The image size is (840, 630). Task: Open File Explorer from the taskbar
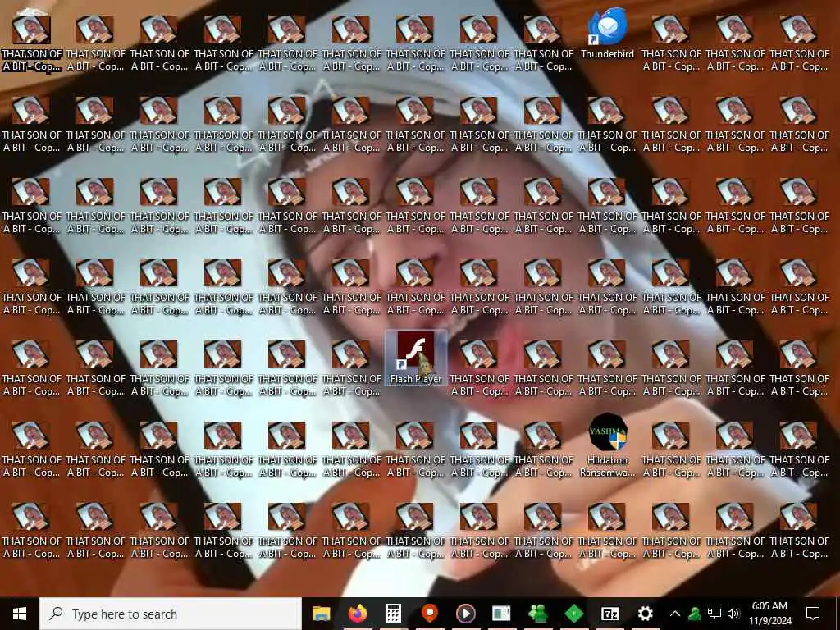pyautogui.click(x=322, y=614)
